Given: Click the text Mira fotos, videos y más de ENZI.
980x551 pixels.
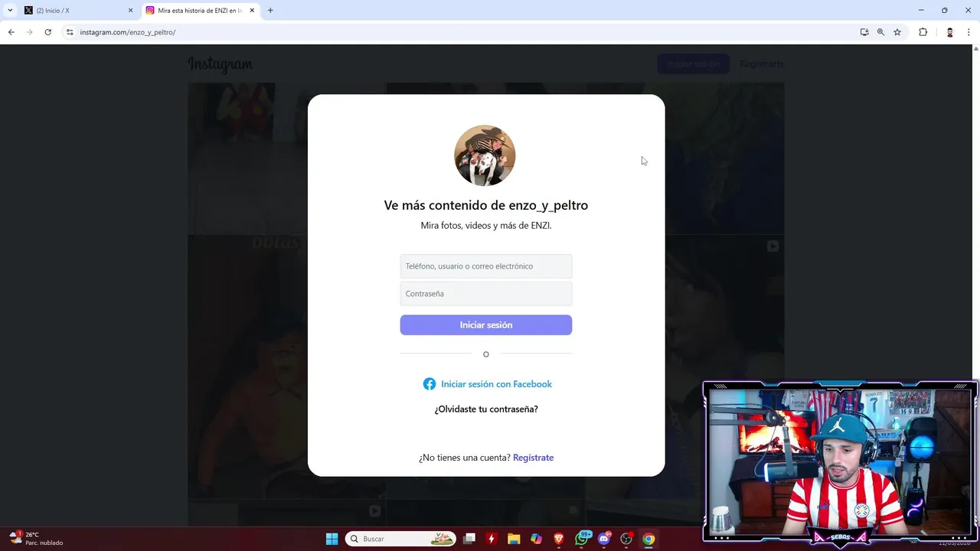Looking at the screenshot, I should [486, 226].
